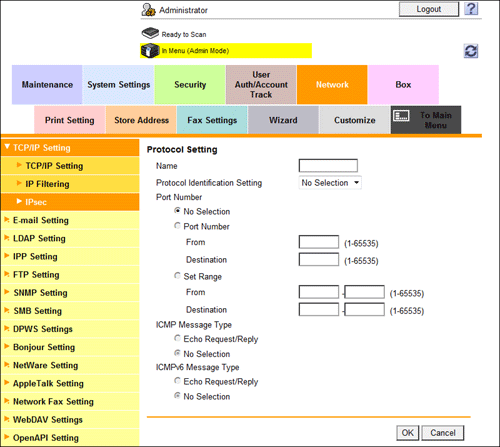
Task: Click the Administrator user icon
Action: point(148,10)
